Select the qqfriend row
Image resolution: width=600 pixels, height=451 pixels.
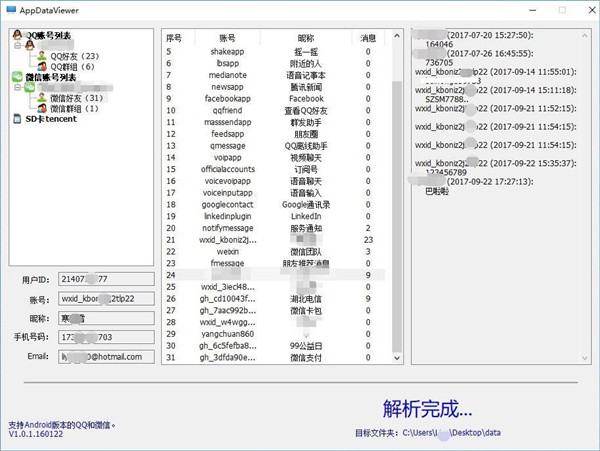(274, 111)
